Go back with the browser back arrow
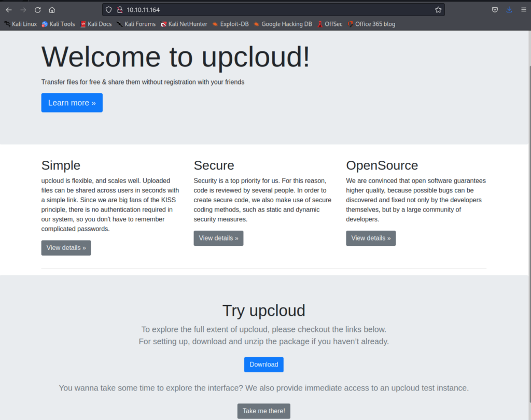Screen dimensions: 531x420 point(9,10)
